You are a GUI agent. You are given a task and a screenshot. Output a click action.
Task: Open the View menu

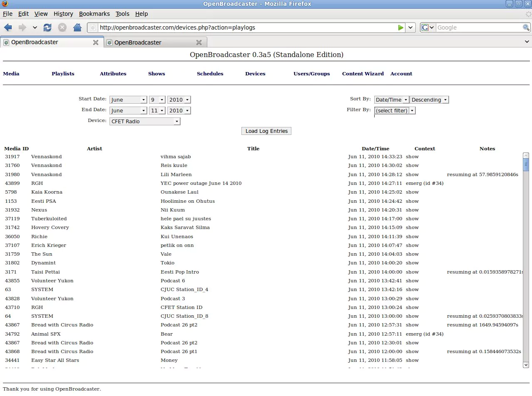pos(41,14)
